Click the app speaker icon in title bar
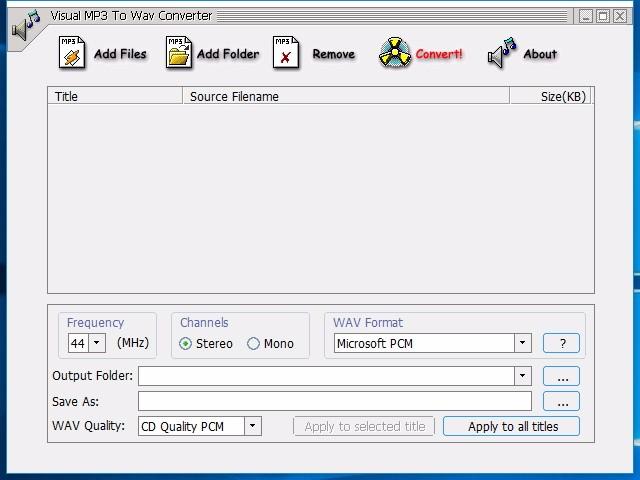The width and height of the screenshot is (640, 480). [25, 26]
